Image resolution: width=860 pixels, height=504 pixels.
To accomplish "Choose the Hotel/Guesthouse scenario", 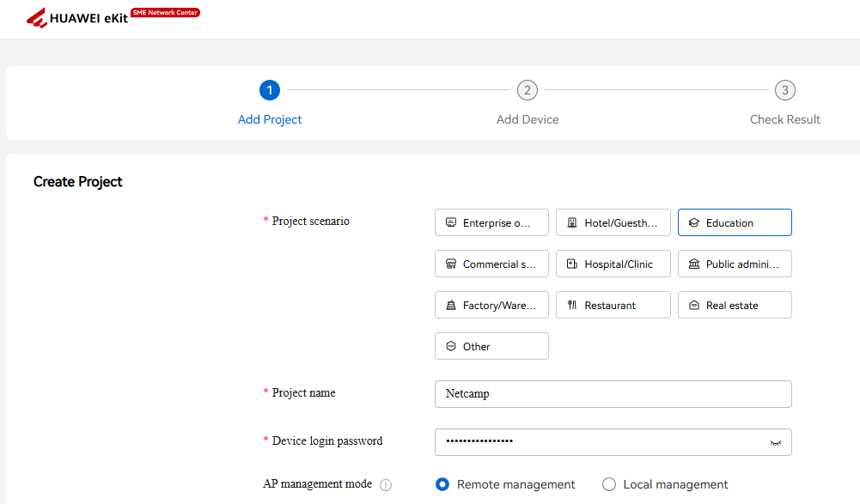I will coord(613,222).
